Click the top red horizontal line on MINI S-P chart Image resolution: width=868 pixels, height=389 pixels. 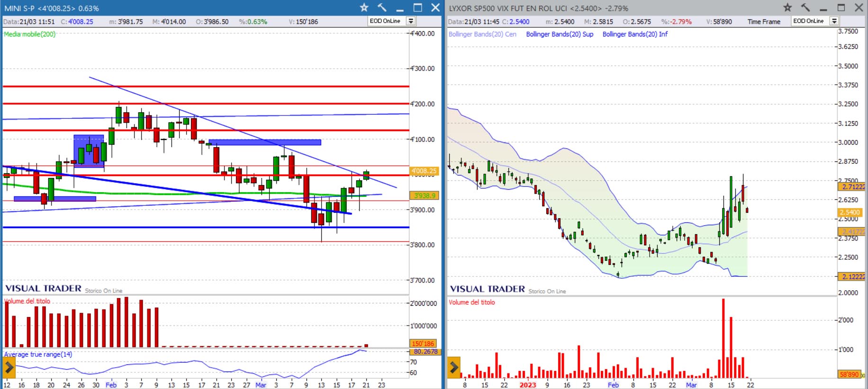(x=206, y=86)
